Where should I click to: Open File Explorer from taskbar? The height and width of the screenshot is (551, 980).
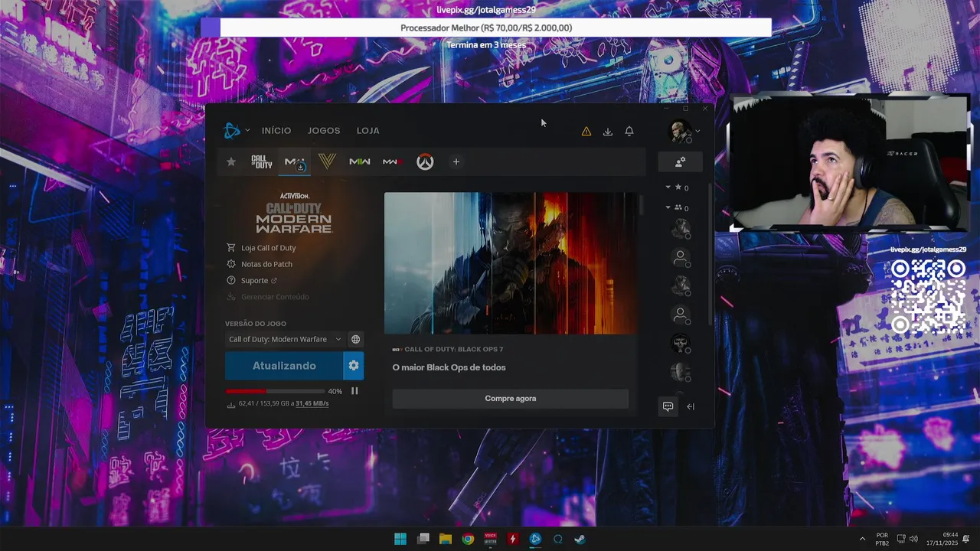(x=446, y=539)
